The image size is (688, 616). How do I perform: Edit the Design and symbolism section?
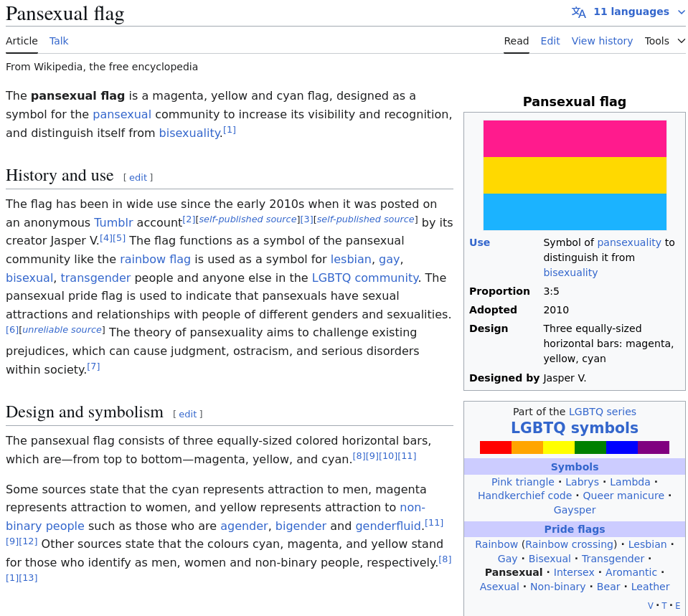pyautogui.click(x=187, y=414)
